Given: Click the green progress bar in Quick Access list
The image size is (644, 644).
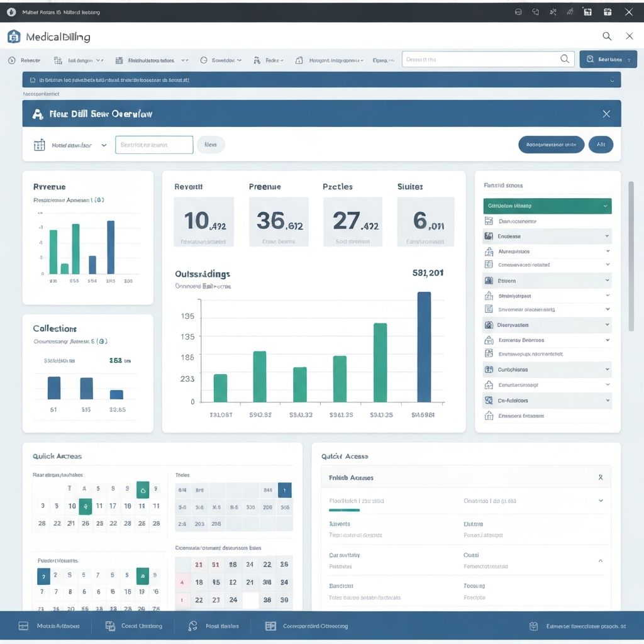Looking at the screenshot, I should [x=345, y=510].
